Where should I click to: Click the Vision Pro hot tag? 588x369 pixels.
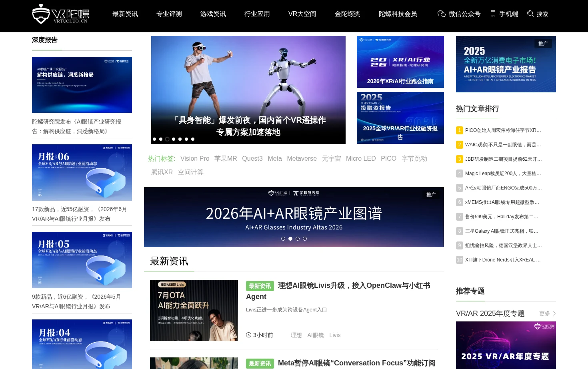tap(195, 159)
